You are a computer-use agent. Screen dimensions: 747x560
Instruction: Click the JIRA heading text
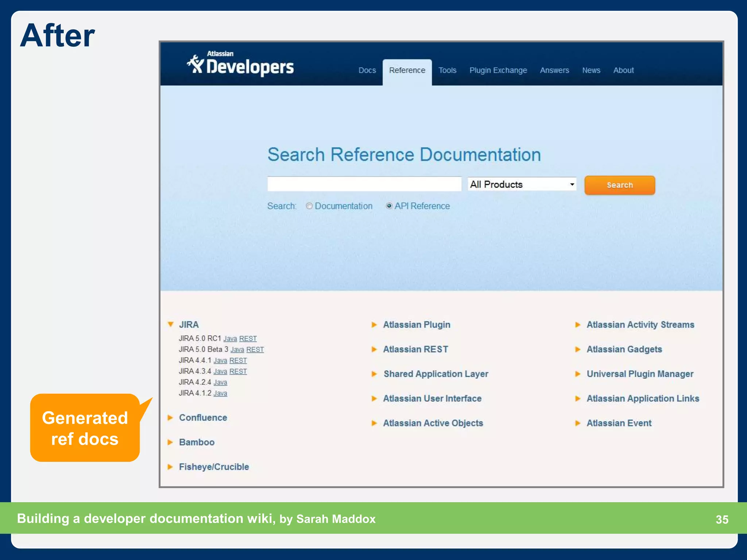point(189,325)
